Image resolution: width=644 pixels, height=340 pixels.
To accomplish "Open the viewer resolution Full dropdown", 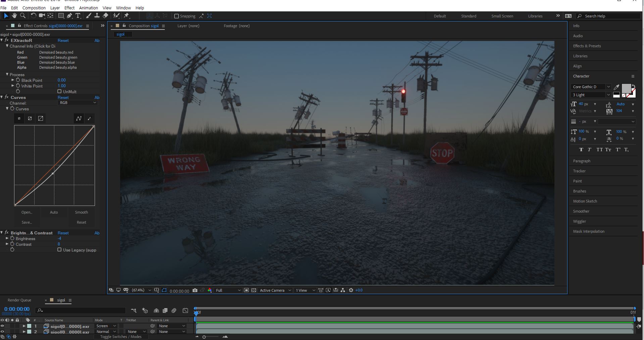I will tap(228, 290).
